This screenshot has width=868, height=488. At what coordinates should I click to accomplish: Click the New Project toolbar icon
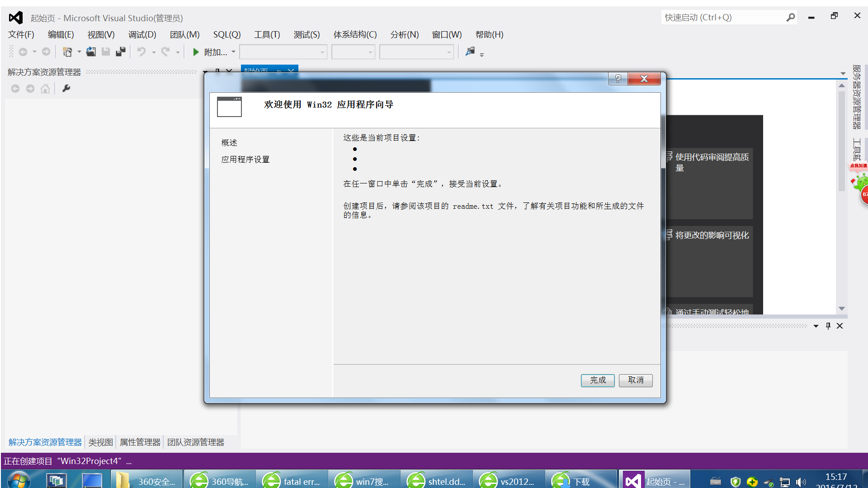point(67,52)
